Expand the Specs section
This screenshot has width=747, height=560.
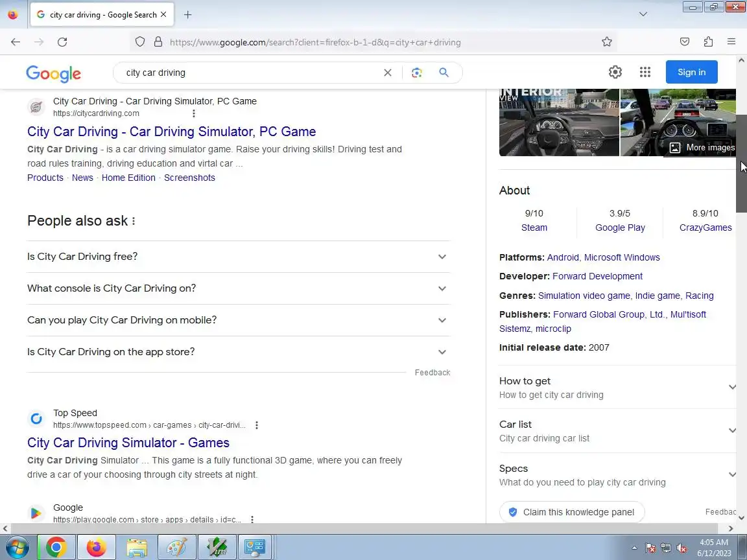[617, 474]
